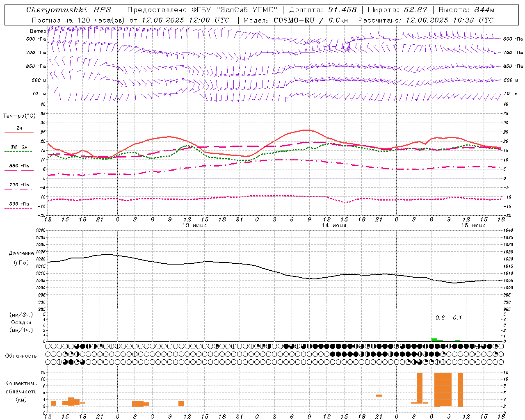
Task: Click the red solid line sample under '2м'
Action: coord(19,132)
